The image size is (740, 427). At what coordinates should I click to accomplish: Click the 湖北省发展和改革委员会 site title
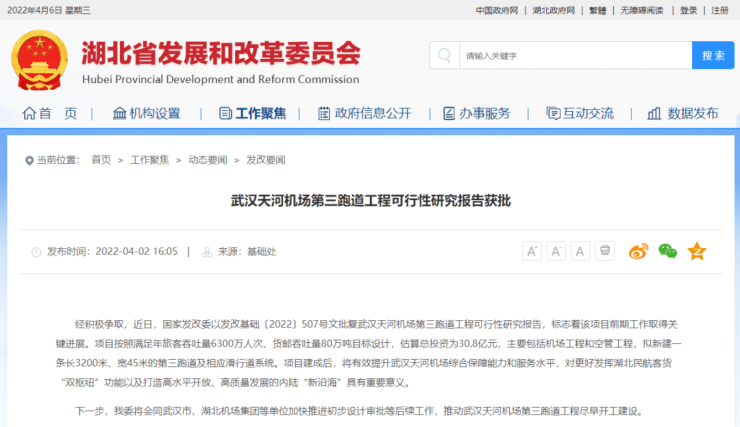click(221, 52)
